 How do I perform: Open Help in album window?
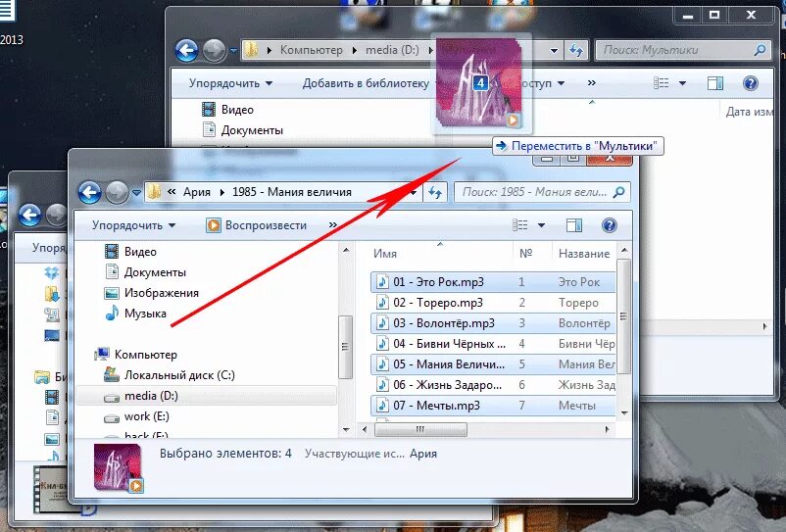609,225
